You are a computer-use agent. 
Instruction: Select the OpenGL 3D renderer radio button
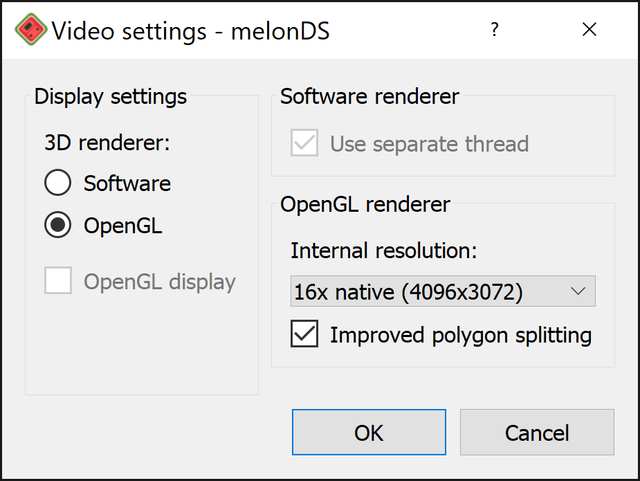(x=58, y=225)
